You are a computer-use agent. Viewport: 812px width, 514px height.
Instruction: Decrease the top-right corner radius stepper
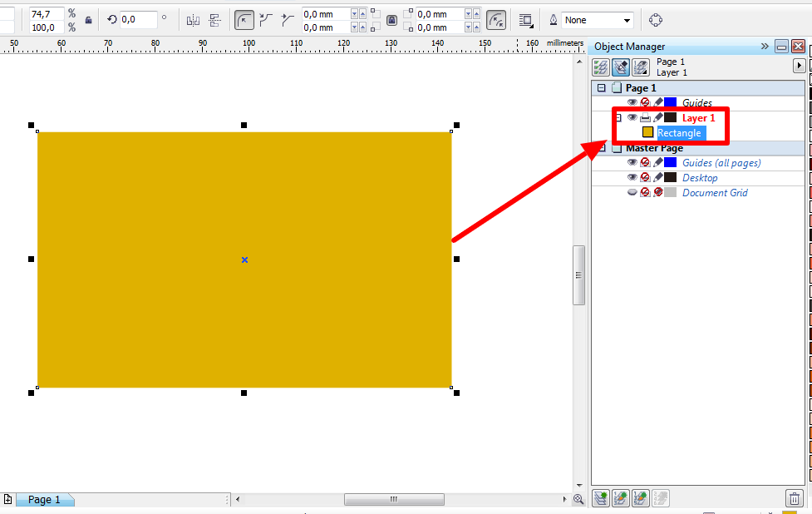[x=469, y=14]
